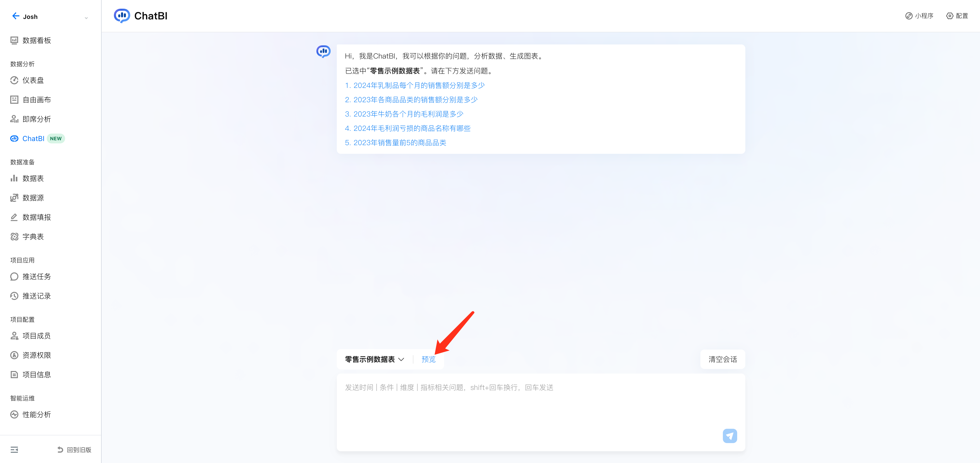Open 仪表盘 dashboard in sidebar
The image size is (980, 463).
(33, 80)
